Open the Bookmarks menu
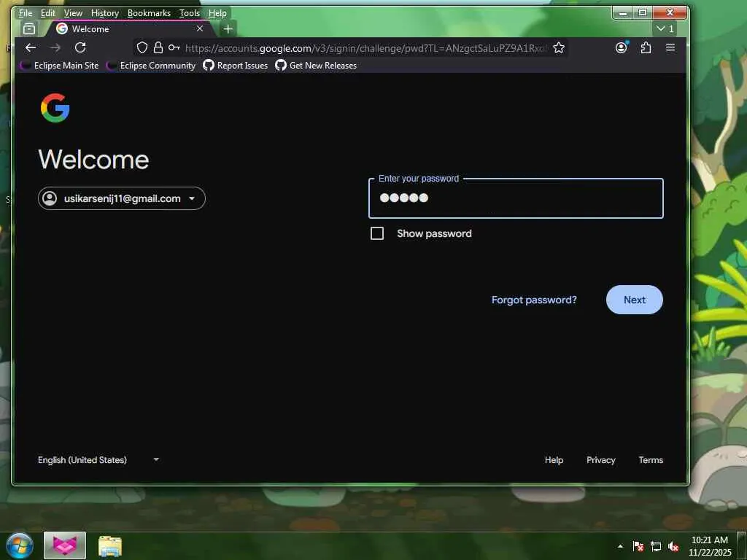The width and height of the screenshot is (747, 560). point(149,13)
